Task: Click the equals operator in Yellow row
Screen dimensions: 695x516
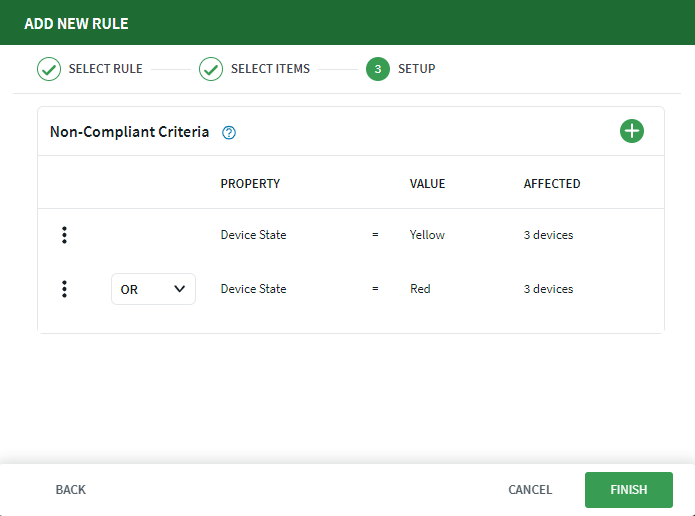Action: click(x=375, y=235)
